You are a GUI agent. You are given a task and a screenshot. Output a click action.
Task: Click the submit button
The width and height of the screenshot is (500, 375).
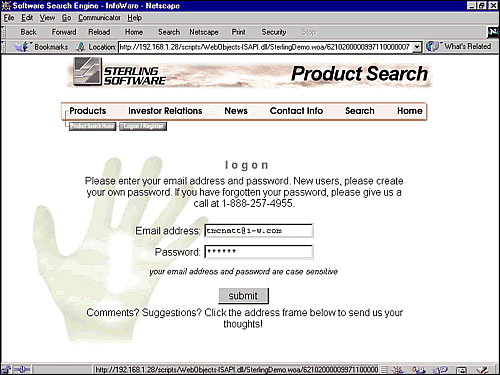[243, 296]
